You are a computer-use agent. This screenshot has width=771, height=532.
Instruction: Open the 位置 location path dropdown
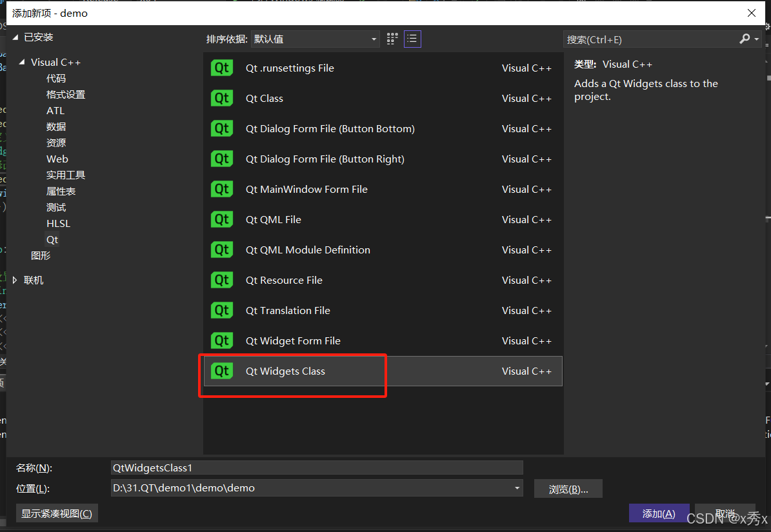point(517,488)
